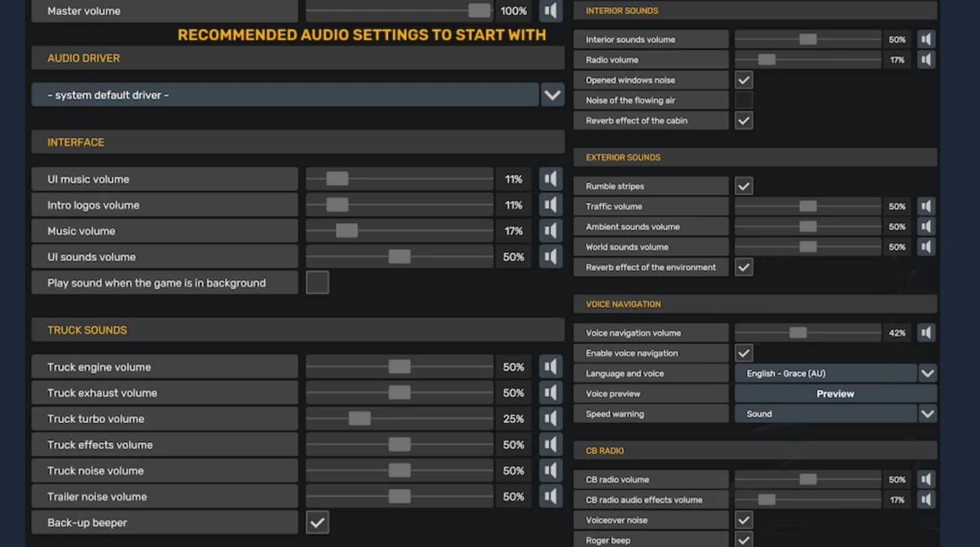Mute CB radio volume speaker icon
Viewport: 980px width, 547px height.
[926, 480]
